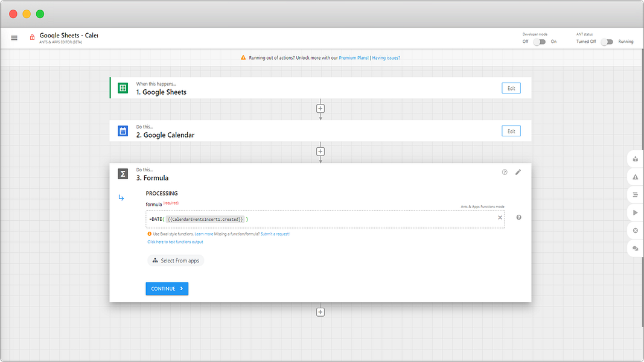The image size is (644, 362).
Task: Click the Google Sheets workflow title
Action: (x=69, y=36)
